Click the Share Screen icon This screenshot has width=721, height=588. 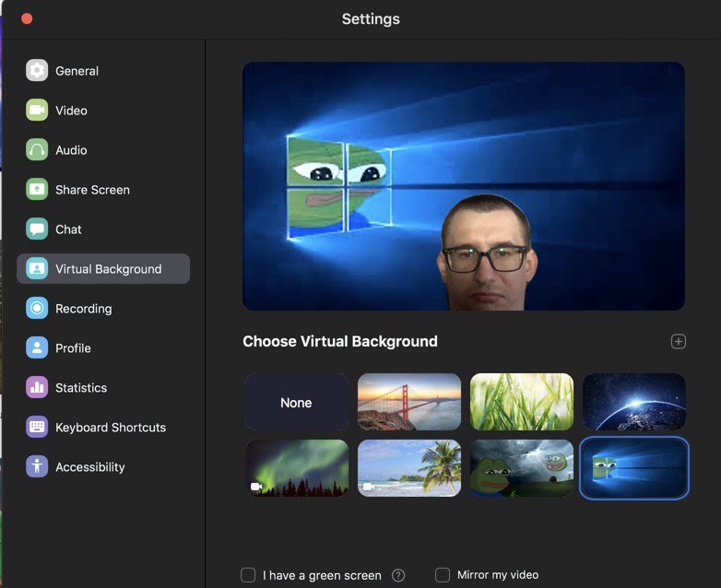37,190
